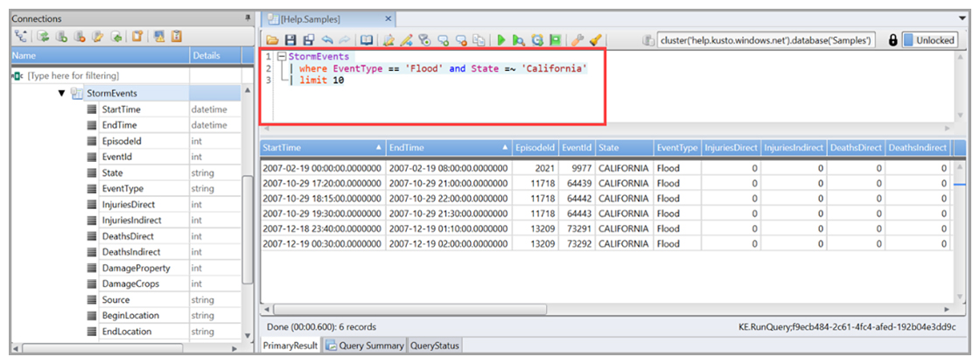Click the 'Done (00:00.600): 6 records' status text
The image size is (980, 364).
coord(321,326)
